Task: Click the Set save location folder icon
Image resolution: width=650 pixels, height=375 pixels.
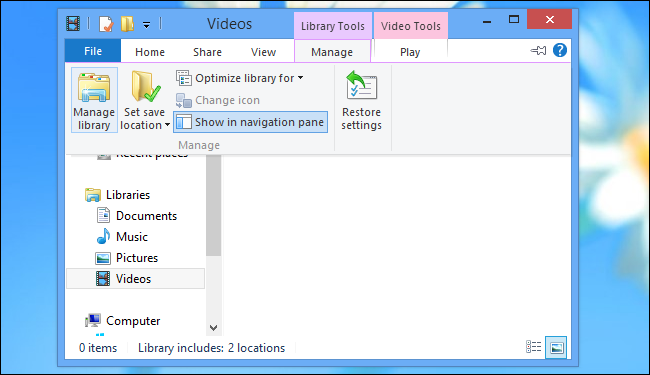Action: click(145, 87)
